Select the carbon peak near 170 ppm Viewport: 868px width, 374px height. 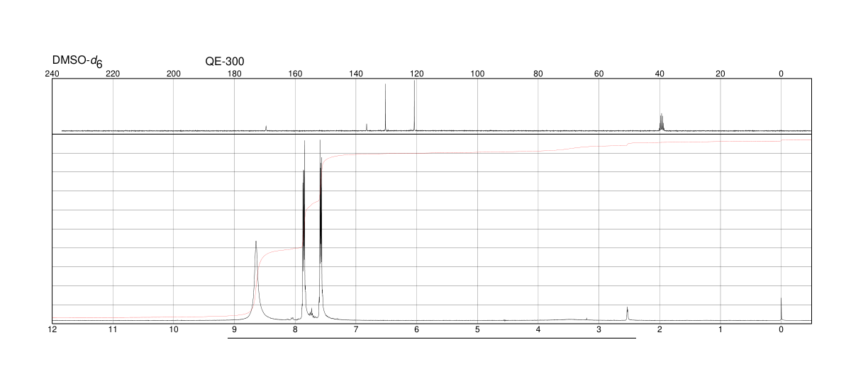266,127
